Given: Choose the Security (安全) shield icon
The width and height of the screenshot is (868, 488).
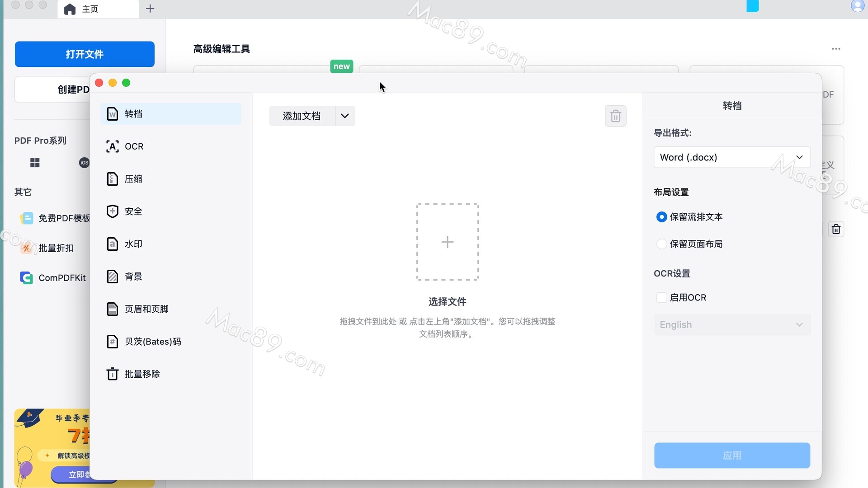Looking at the screenshot, I should (112, 211).
